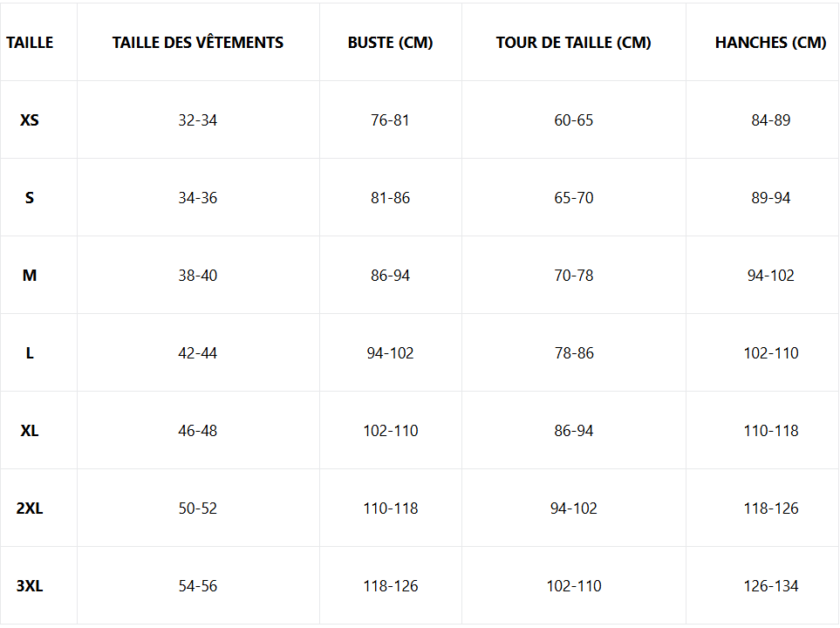Viewport: 840px width, 628px height.
Task: Select the XL size row label
Action: 30,431
